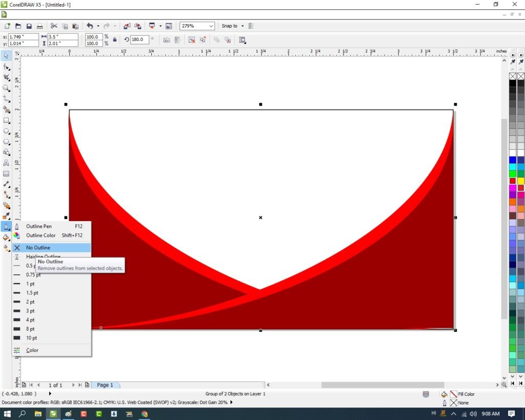The image size is (525, 420).
Task: Select the Polygon tool
Action: tap(6, 142)
